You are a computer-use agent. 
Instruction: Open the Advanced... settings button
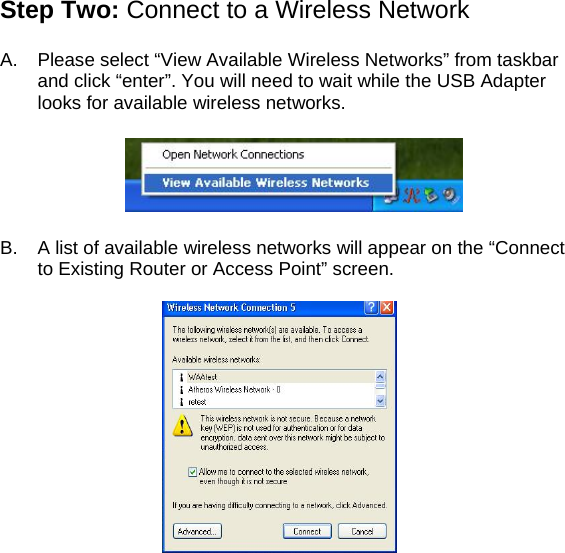point(197,531)
